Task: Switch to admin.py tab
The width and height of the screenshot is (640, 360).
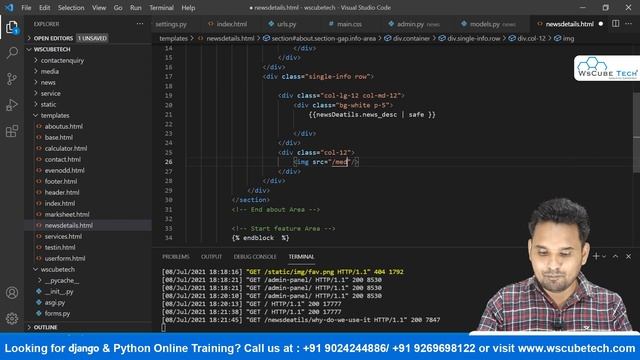Action: click(414, 24)
